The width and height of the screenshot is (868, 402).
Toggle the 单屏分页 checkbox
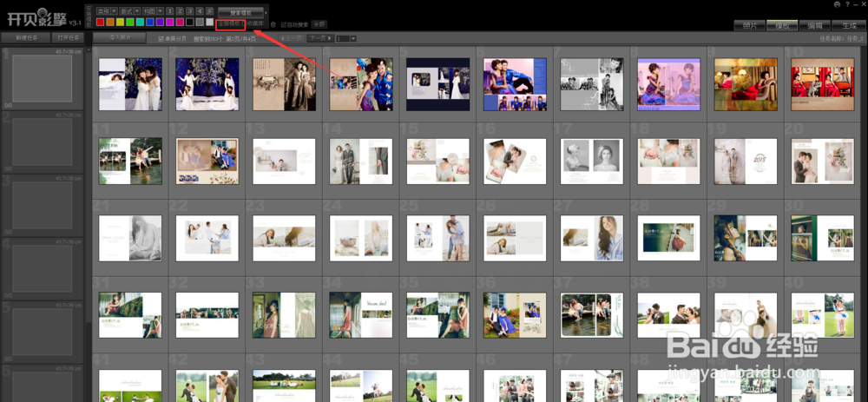(x=161, y=39)
